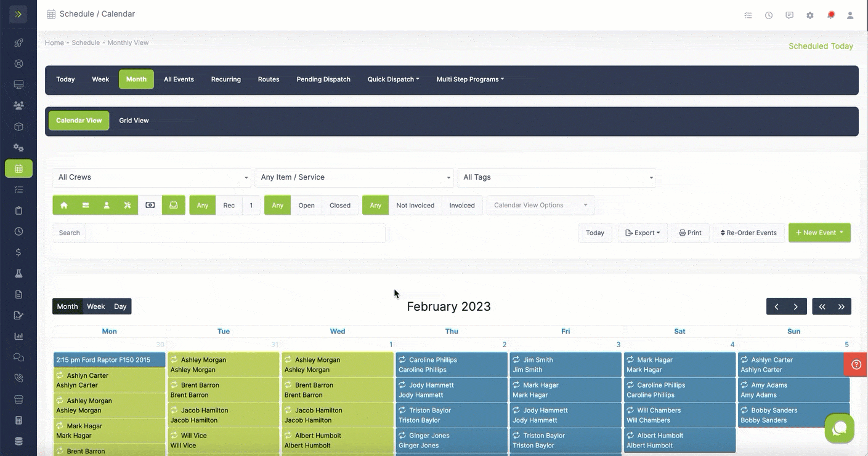868x456 pixels.
Task: Open the settings gear in top header
Action: 810,15
